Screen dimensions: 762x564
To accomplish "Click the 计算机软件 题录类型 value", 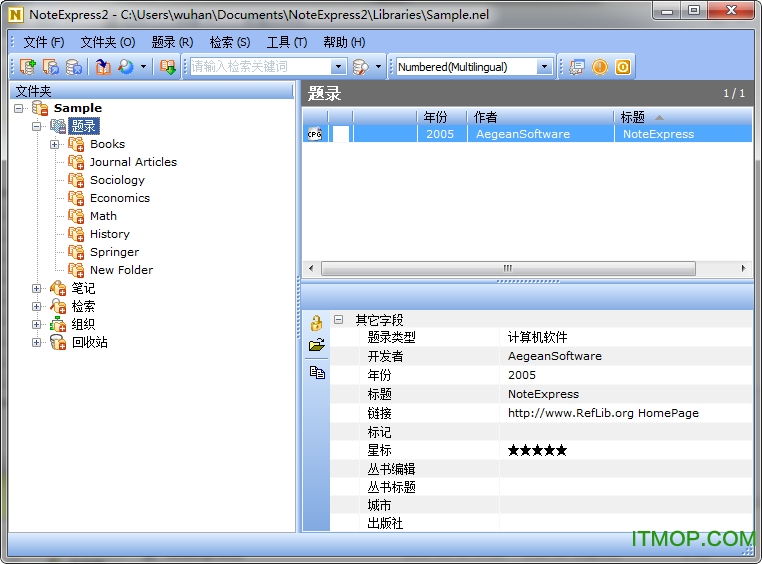I will pyautogui.click(x=537, y=337).
